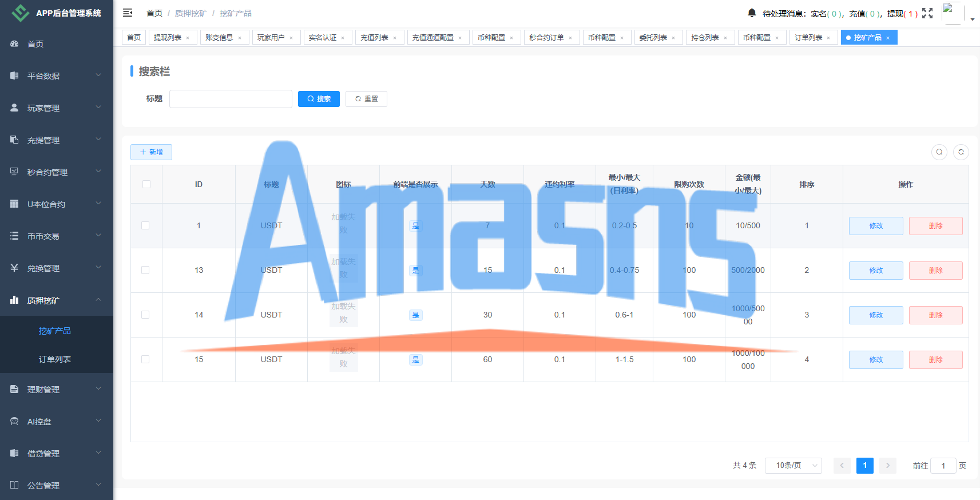Click the user avatar image
Screen dimensions: 980x500
coord(953,13)
